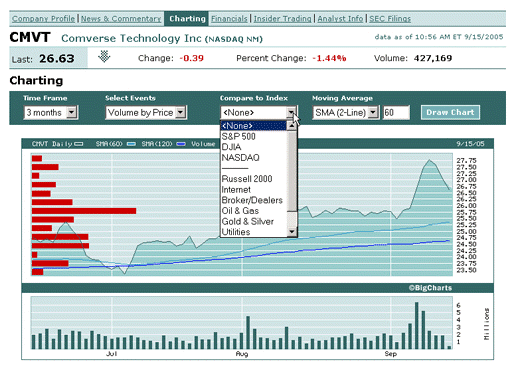
Task: Click the Sep label on the volume axis
Action: (x=390, y=354)
